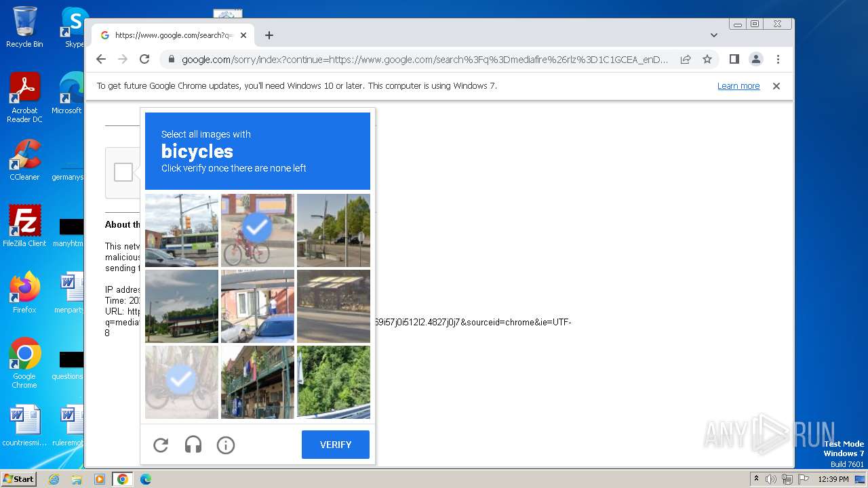
Task: Switch to the Google search tab
Action: tap(173, 35)
